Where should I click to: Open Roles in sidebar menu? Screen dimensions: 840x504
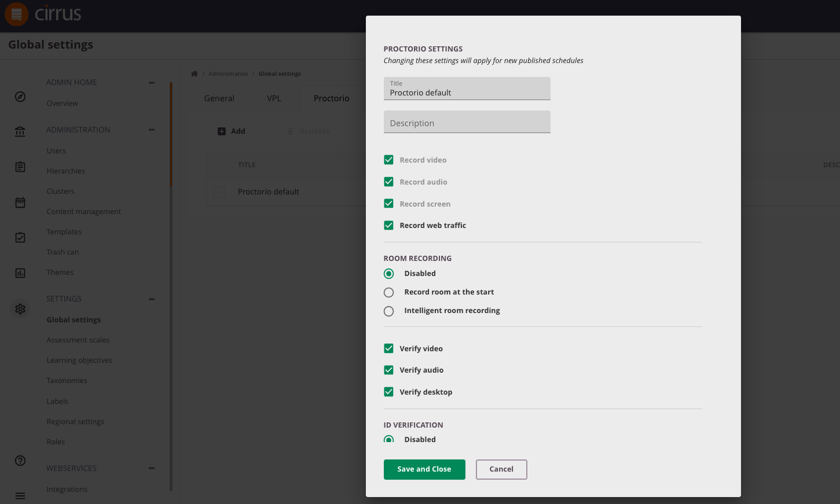tap(56, 442)
